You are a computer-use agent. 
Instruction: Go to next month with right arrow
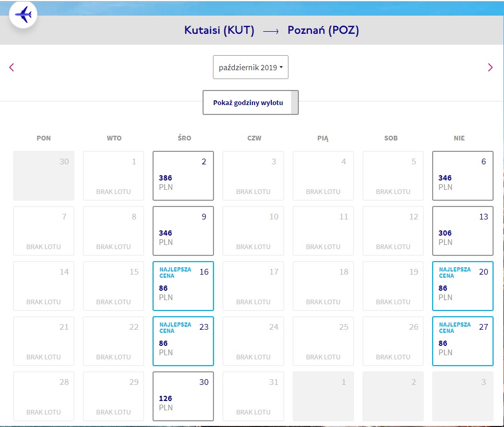click(490, 68)
